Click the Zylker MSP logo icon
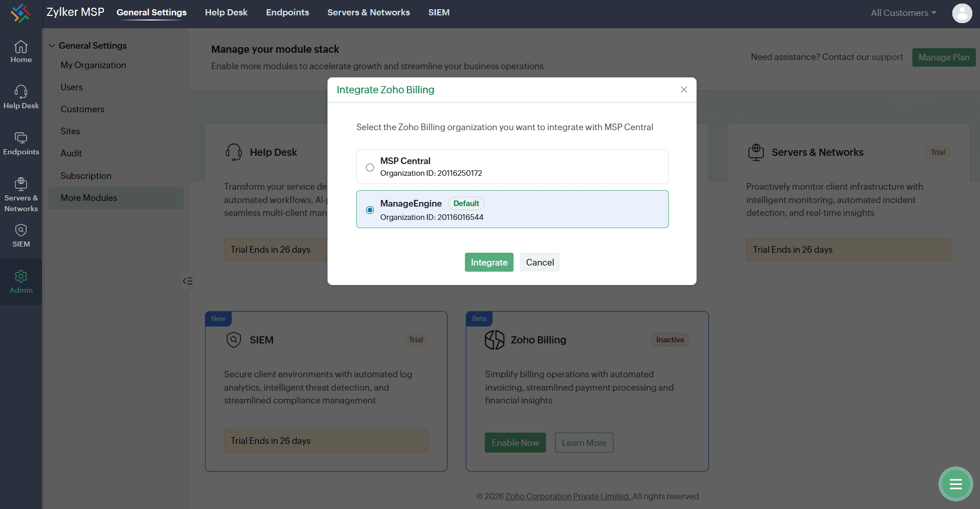The image size is (980, 509). pyautogui.click(x=21, y=13)
